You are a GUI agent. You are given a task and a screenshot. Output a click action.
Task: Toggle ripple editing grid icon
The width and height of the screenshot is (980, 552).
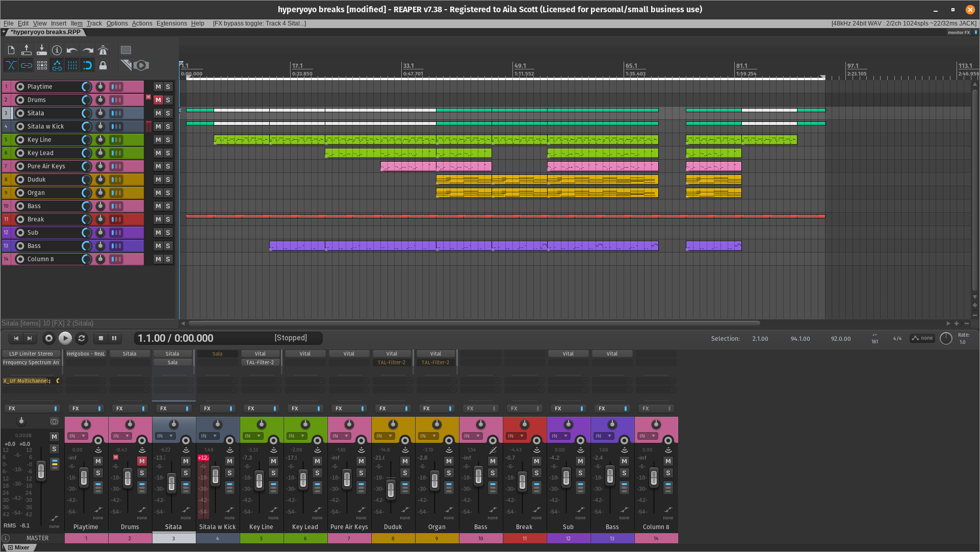point(42,65)
